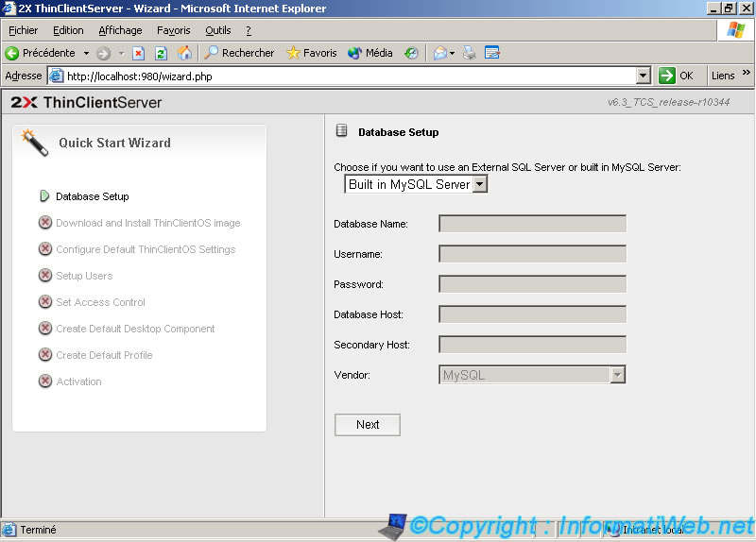Screen dimensions: 756x542
Task: Click IE icon in title bar
Action: tap(9, 8)
